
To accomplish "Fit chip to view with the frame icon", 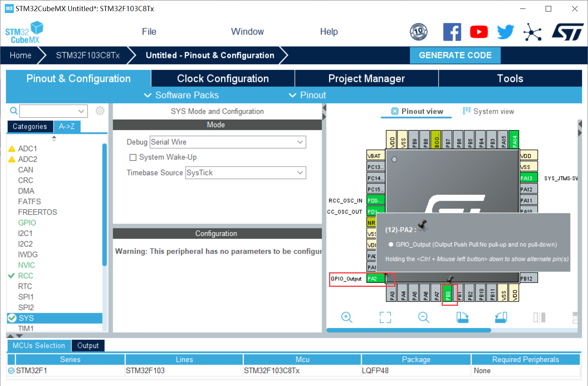I will 385,317.
